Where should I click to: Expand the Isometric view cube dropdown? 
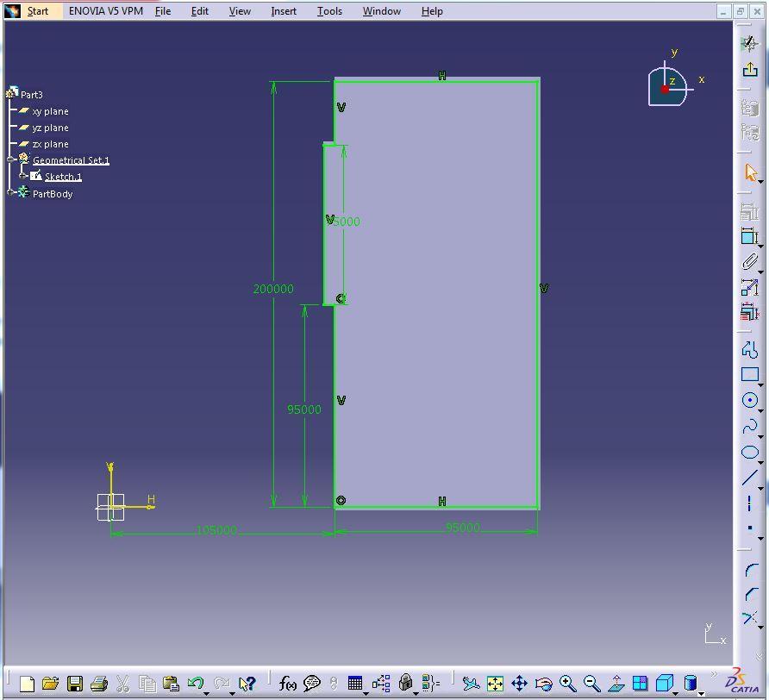(675, 692)
